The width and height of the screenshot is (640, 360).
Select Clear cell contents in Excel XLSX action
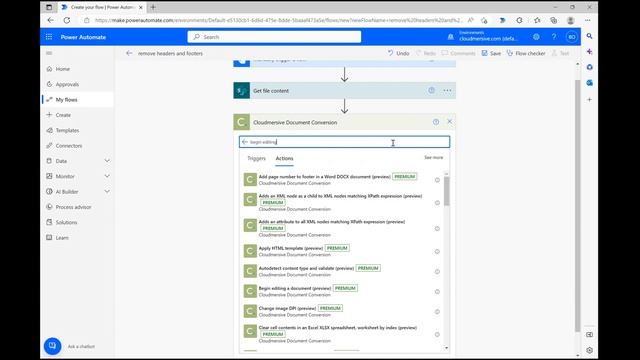coord(342,334)
